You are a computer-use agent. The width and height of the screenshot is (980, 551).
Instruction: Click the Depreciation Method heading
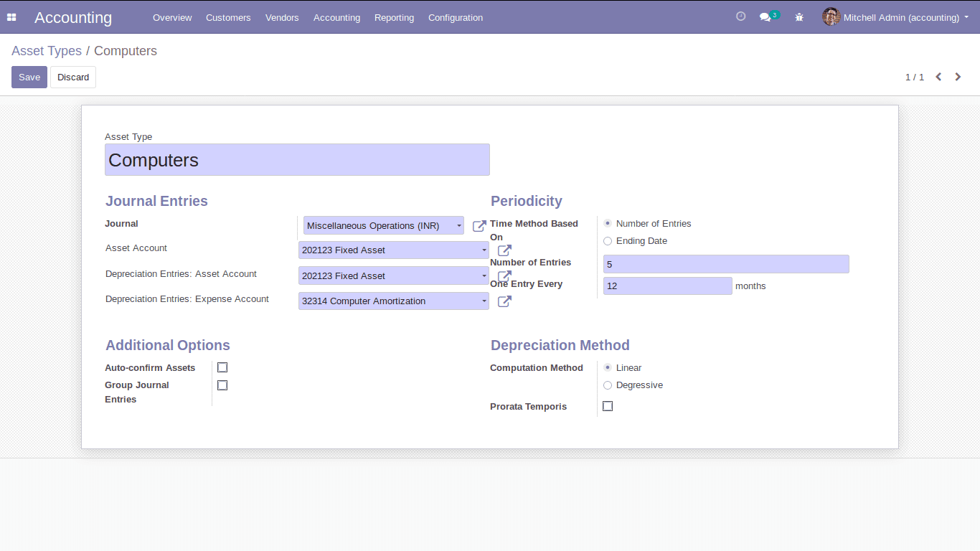[560, 345]
